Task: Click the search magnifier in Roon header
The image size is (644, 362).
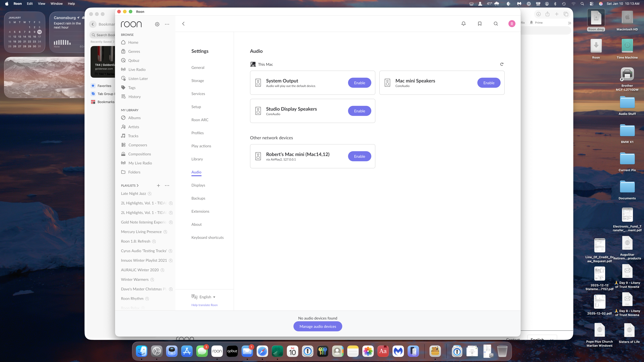Action: 496,24
